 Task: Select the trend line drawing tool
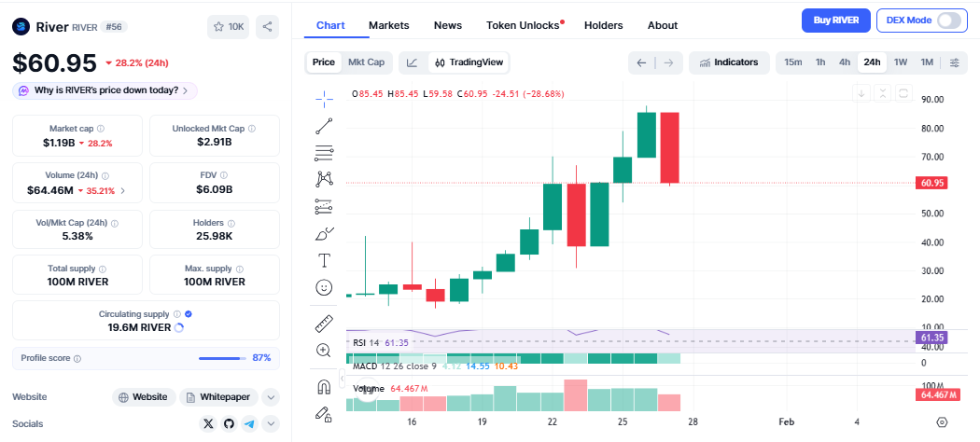324,125
